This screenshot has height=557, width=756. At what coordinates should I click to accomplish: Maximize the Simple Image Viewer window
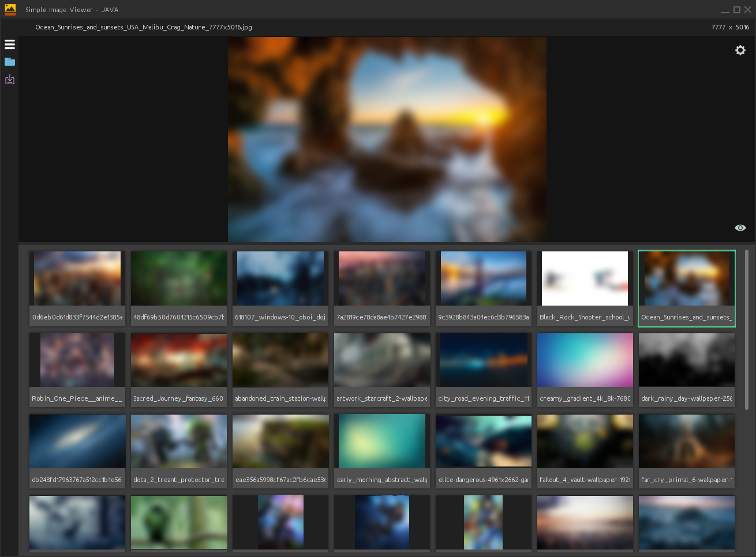point(737,10)
